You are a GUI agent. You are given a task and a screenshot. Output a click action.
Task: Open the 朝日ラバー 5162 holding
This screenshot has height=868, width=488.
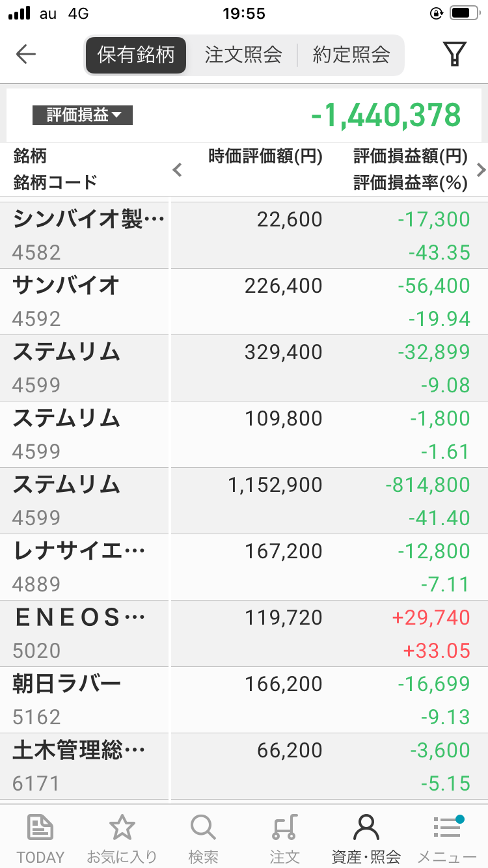click(x=244, y=700)
